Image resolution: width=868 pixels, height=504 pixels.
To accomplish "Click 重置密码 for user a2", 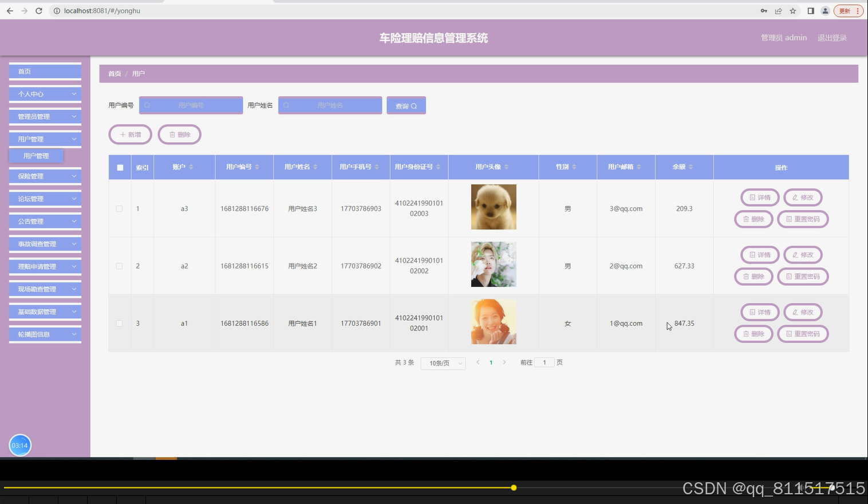I will (x=803, y=277).
